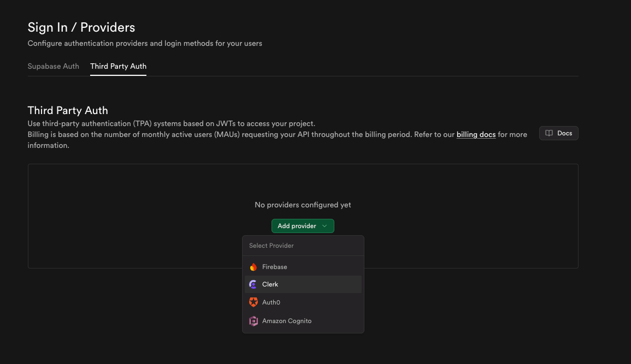Click the Amazon Cognito icon
The image size is (631, 364).
point(253,321)
